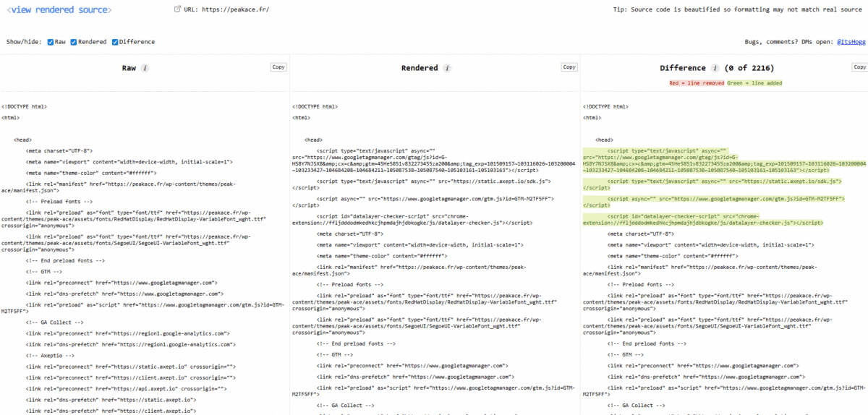Click the Rendered column info icon
Viewport: 868px width, 415px height.
pyautogui.click(x=447, y=68)
